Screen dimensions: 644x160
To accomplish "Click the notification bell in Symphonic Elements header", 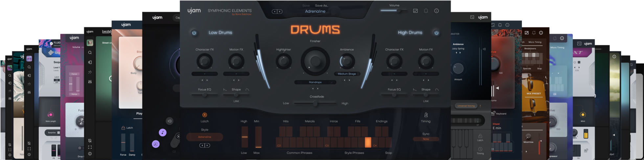I will pos(426,11).
